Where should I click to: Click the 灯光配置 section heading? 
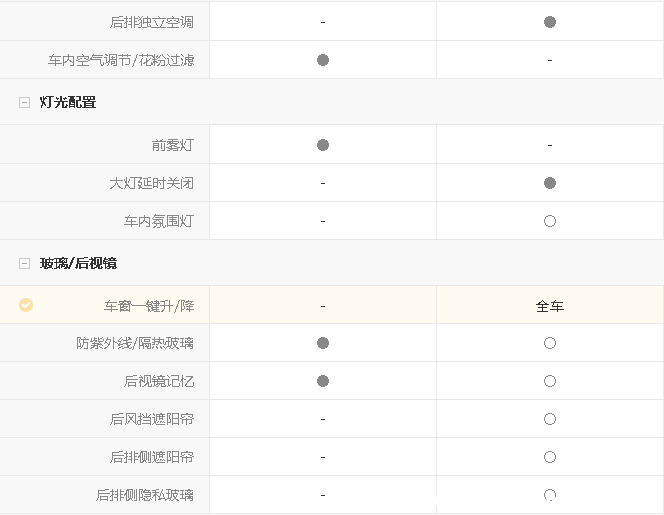click(x=68, y=102)
